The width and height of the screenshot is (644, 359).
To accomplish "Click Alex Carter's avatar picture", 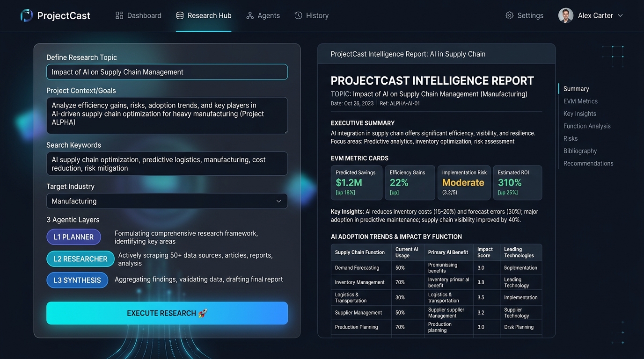I will click(x=566, y=15).
